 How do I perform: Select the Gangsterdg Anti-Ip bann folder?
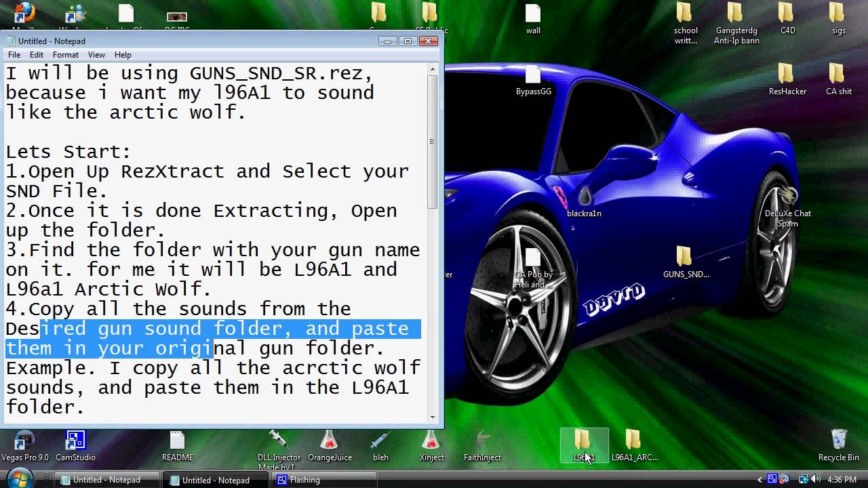point(736,23)
